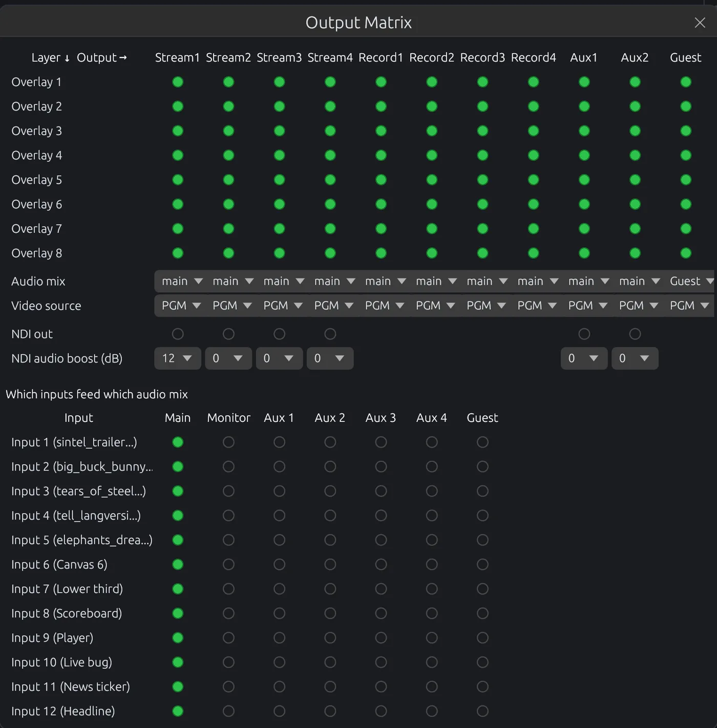Route Input 2 big_buck_bunny to Aux 4 mix
Viewport: 717px width, 728px height.
(432, 466)
